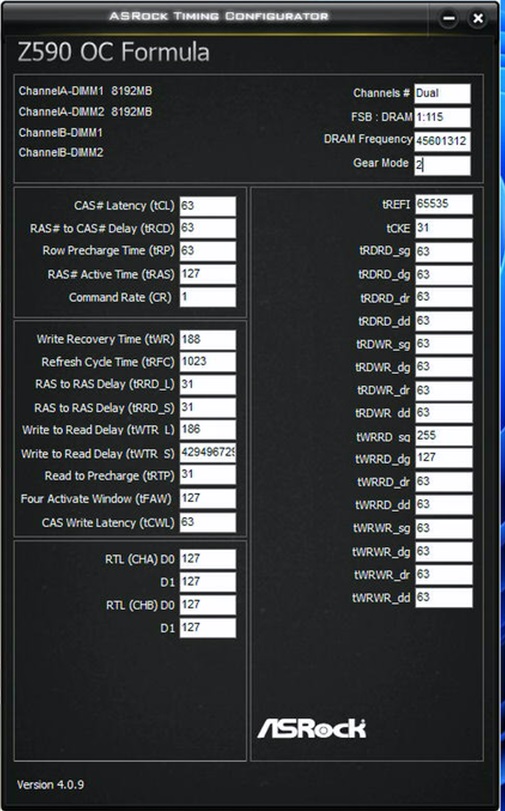Select the RAS# Active Time (tRAS) field

(x=207, y=274)
